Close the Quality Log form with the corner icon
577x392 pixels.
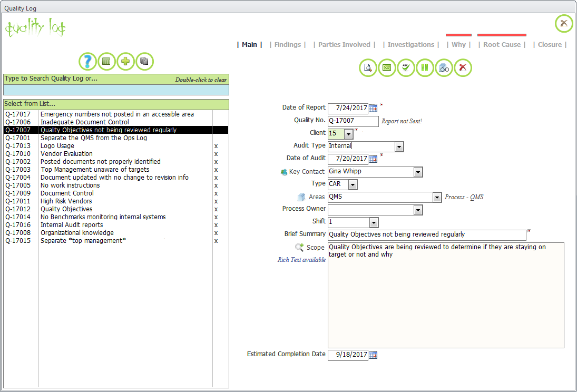click(x=564, y=24)
